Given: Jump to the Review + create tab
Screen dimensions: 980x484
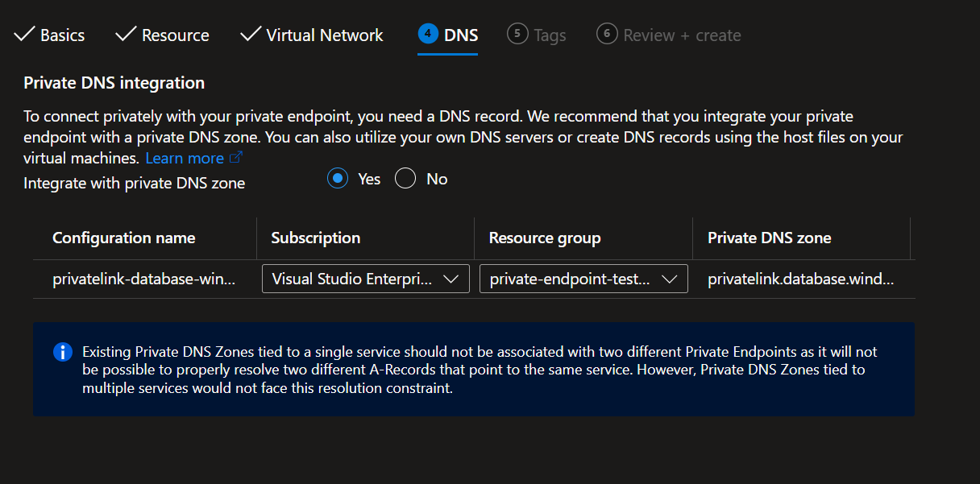Looking at the screenshot, I should coord(669,35).
